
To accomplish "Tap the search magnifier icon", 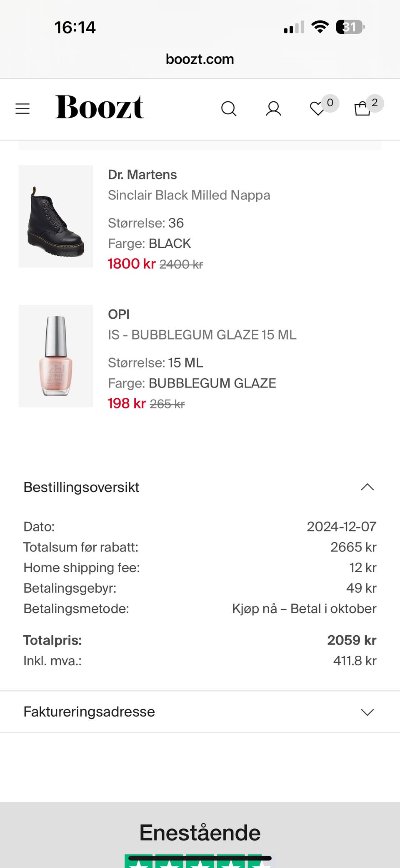I will pos(229,109).
